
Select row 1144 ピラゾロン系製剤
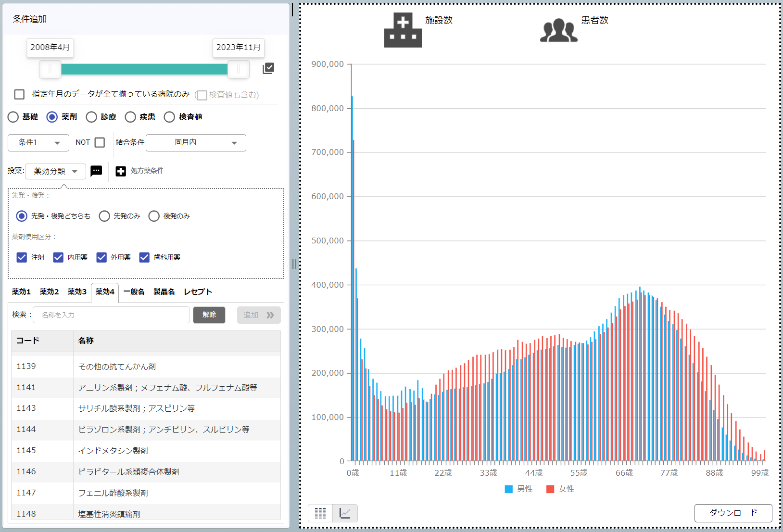coord(146,430)
